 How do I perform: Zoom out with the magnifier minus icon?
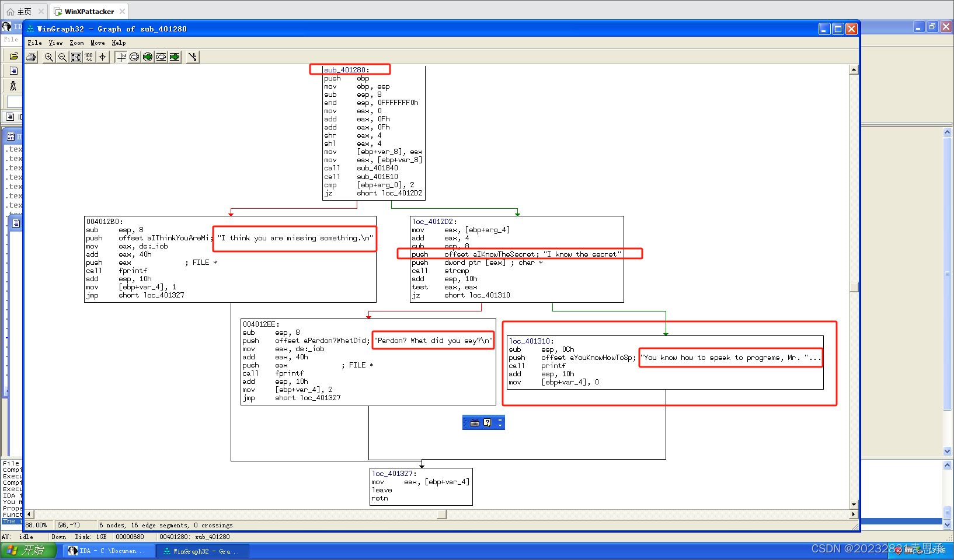pyautogui.click(x=62, y=57)
